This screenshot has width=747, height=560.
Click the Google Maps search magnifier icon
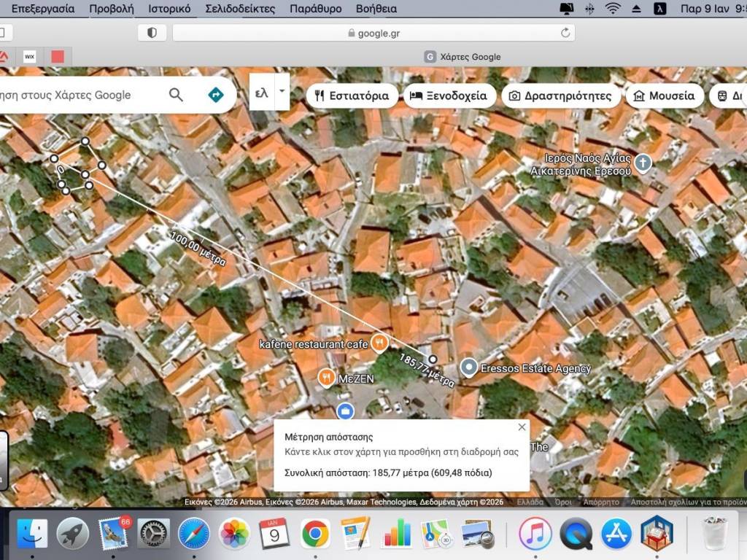point(176,95)
